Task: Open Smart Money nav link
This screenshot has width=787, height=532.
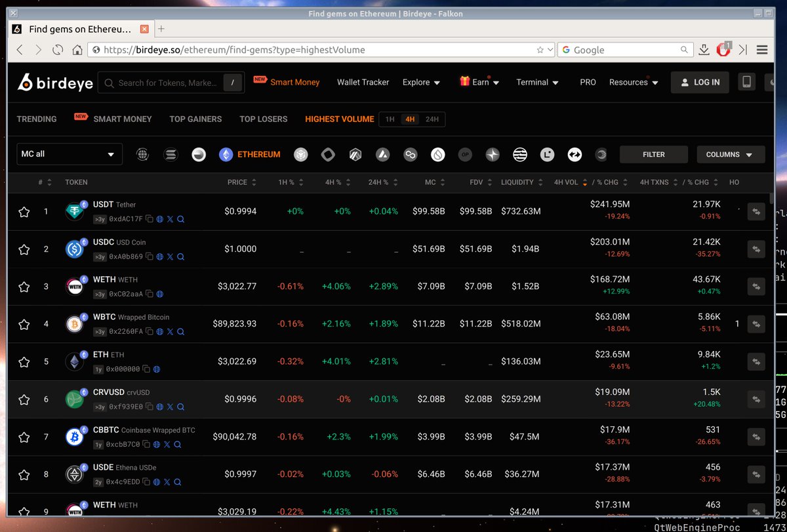Action: pyautogui.click(x=295, y=82)
